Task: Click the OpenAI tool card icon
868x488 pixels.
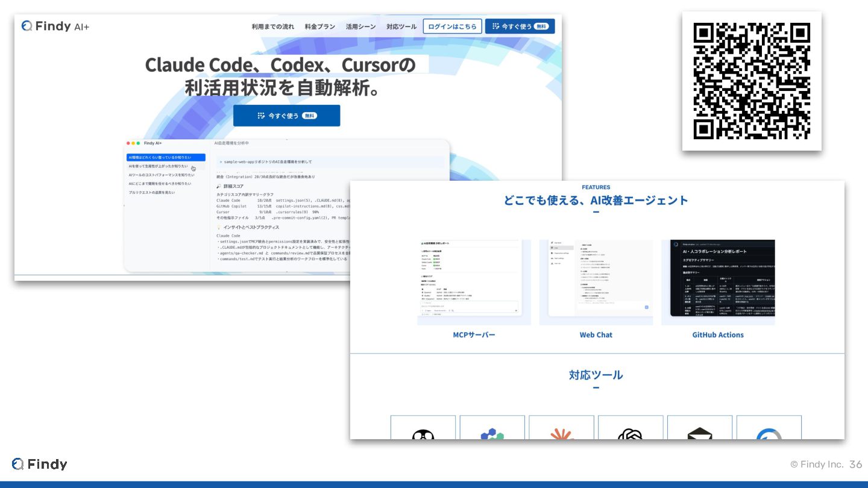Action: click(631, 434)
